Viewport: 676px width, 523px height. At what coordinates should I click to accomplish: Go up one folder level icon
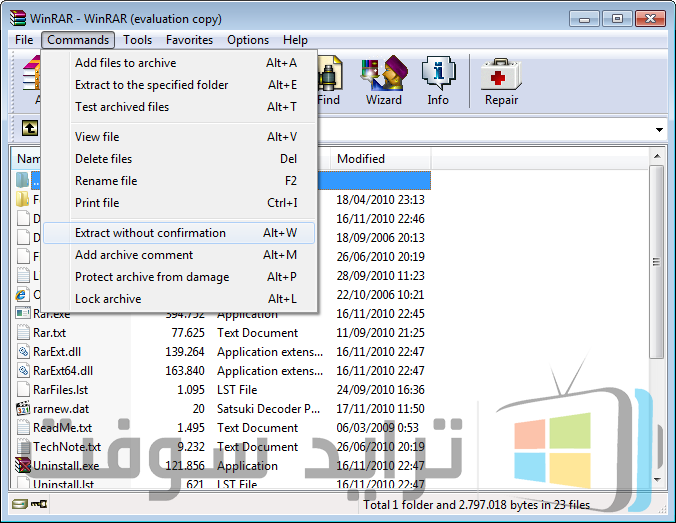(x=30, y=128)
